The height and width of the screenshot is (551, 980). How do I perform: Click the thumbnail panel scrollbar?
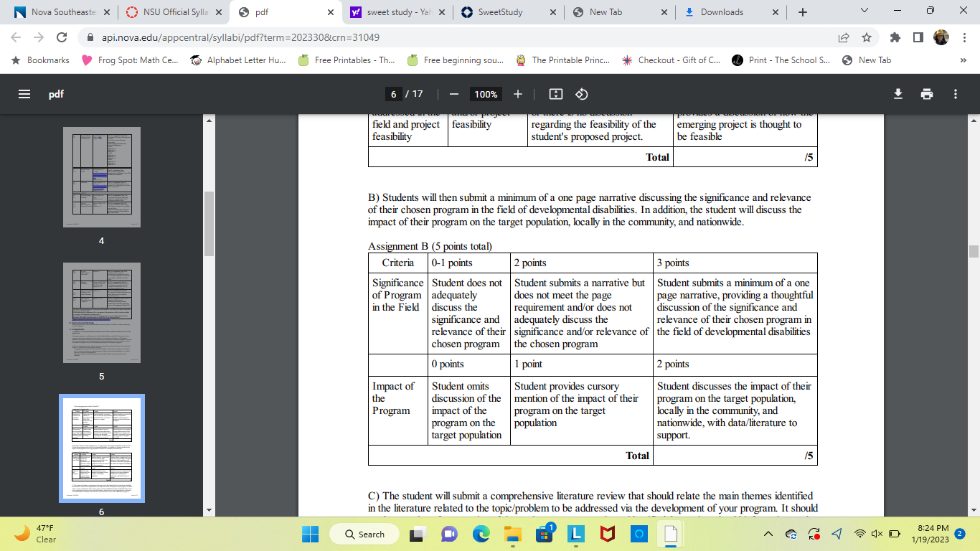209,224
